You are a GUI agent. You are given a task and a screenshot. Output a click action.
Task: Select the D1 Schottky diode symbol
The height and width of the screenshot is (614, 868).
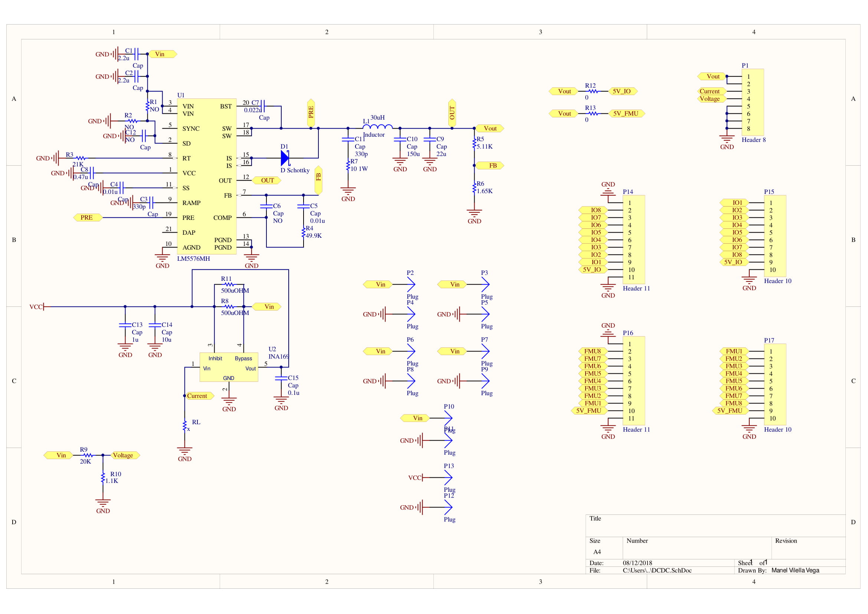coord(285,158)
